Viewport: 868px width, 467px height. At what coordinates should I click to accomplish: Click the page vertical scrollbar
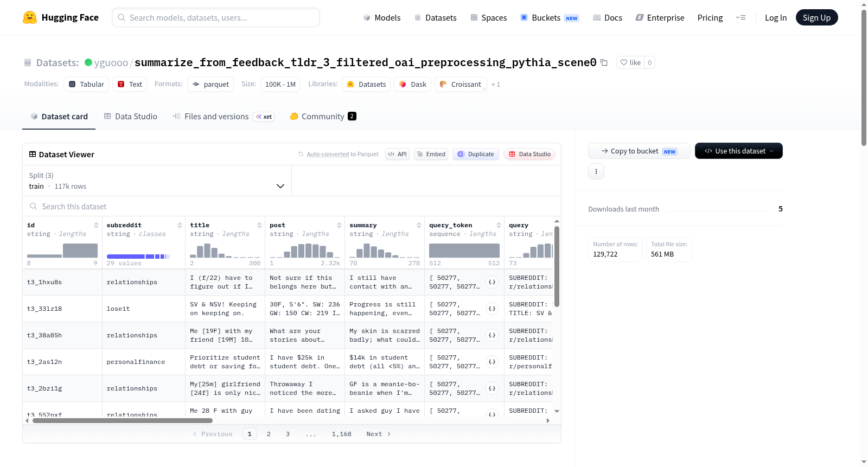[x=864, y=78]
